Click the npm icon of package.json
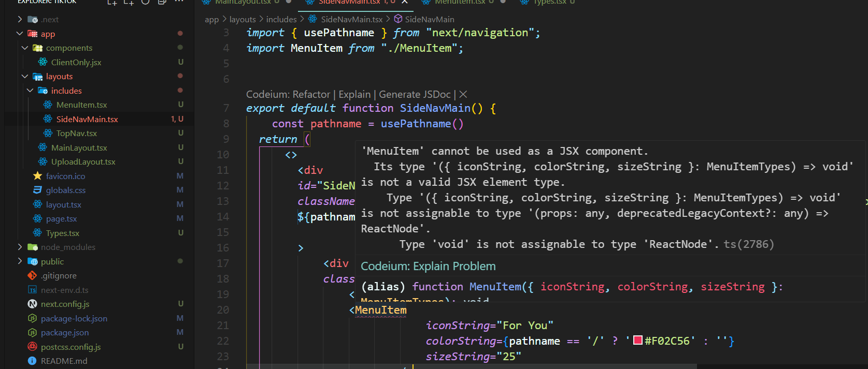 32,332
